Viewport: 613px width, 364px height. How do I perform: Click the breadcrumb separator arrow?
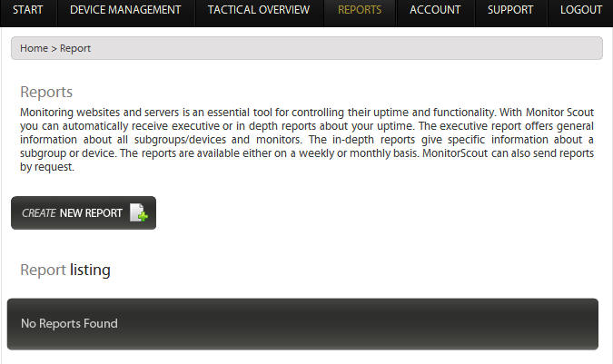tap(54, 48)
